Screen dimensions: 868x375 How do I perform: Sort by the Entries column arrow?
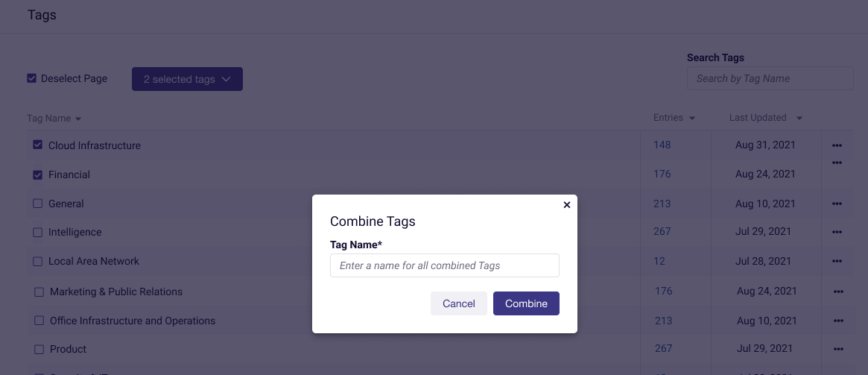click(x=692, y=118)
